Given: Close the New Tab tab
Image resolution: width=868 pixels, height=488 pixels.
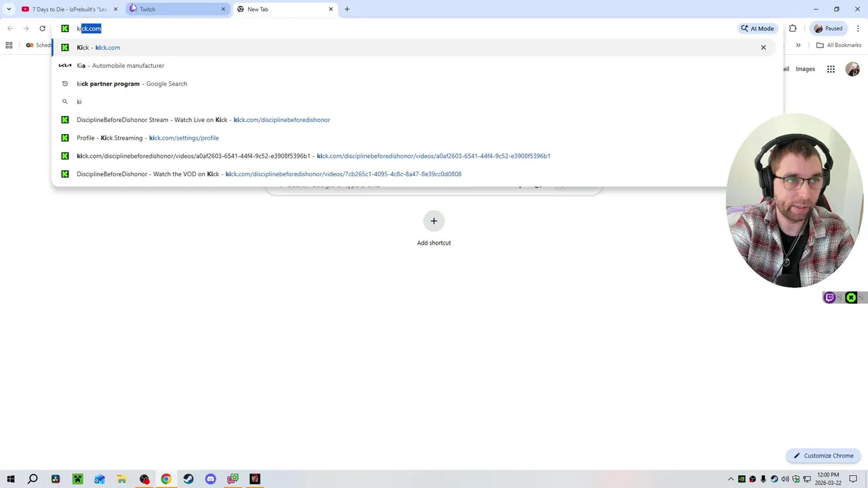Looking at the screenshot, I should [x=331, y=9].
